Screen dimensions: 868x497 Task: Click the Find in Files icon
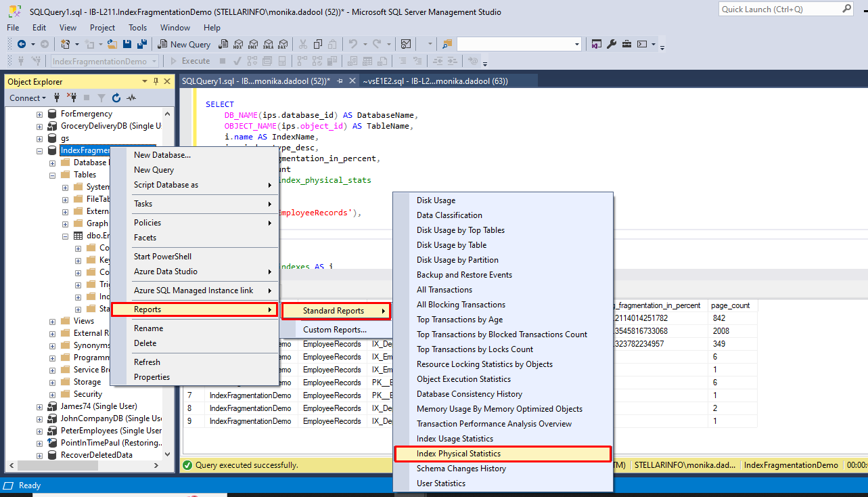(x=447, y=44)
